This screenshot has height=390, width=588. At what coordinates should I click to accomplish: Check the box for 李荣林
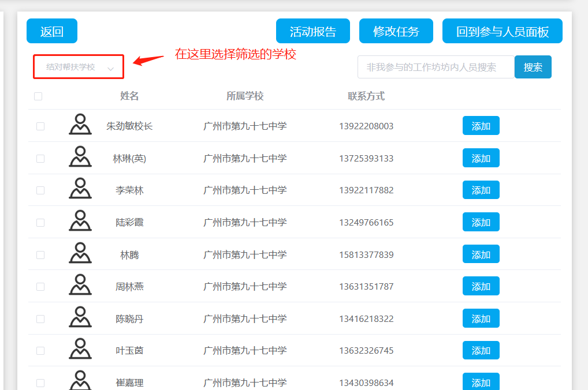coord(40,190)
